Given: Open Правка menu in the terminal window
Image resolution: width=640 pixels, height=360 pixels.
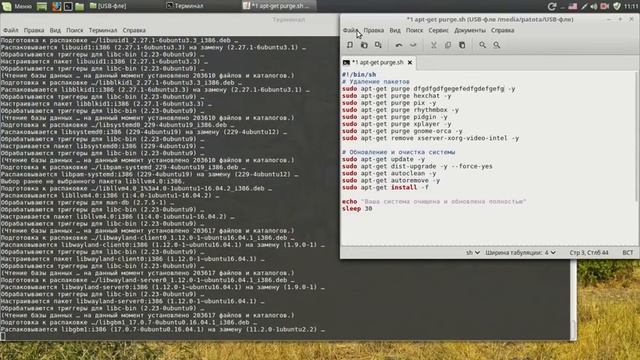Looking at the screenshot, I should [x=34, y=30].
